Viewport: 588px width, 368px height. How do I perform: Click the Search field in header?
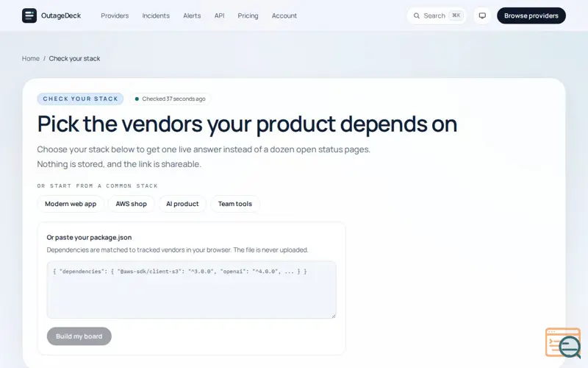click(437, 15)
